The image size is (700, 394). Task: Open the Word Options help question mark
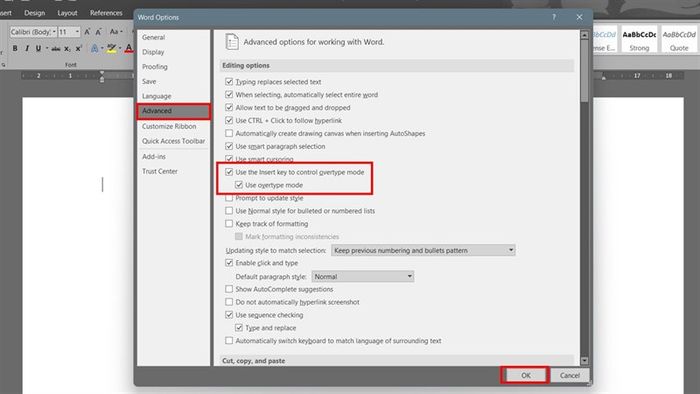(554, 17)
